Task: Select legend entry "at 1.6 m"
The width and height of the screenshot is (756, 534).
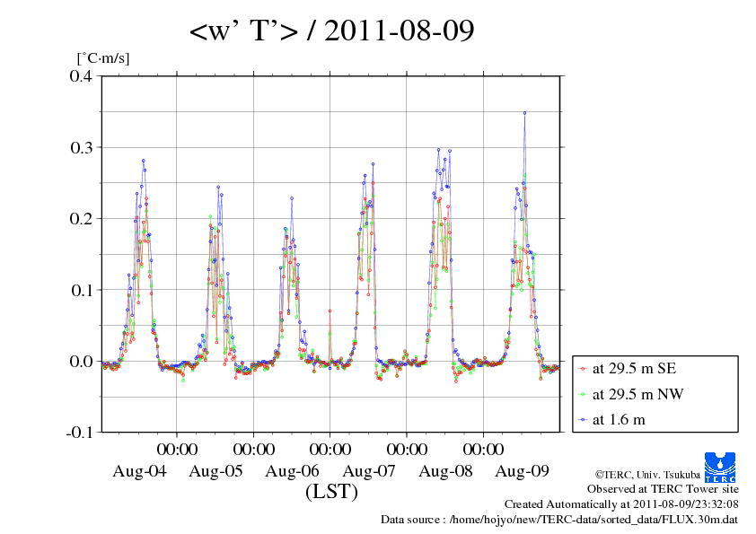Action: (x=619, y=420)
